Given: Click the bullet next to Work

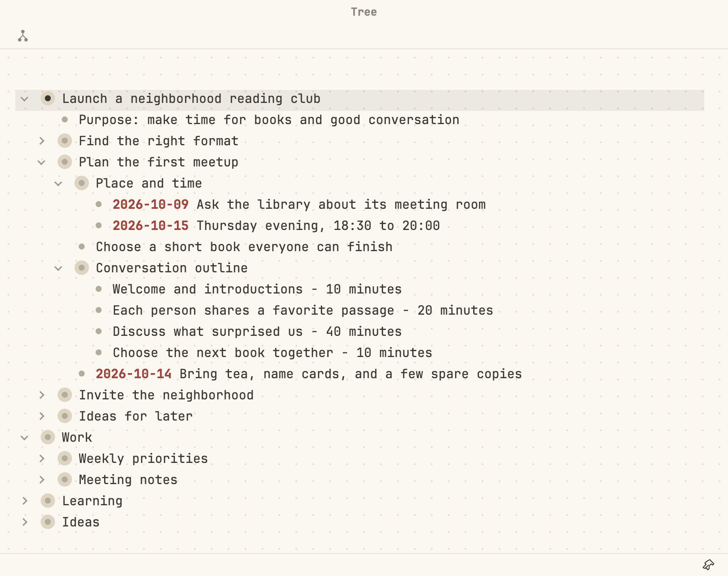Looking at the screenshot, I should click(48, 437).
